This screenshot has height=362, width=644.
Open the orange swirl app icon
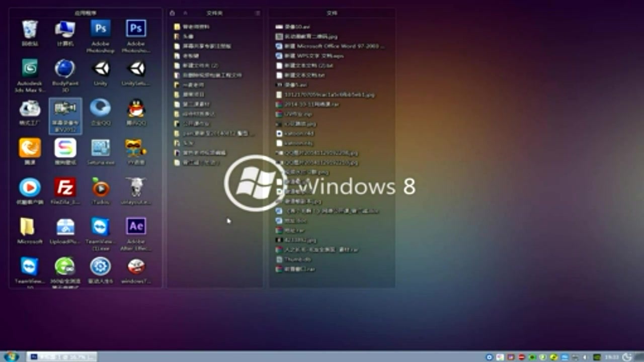tap(30, 152)
